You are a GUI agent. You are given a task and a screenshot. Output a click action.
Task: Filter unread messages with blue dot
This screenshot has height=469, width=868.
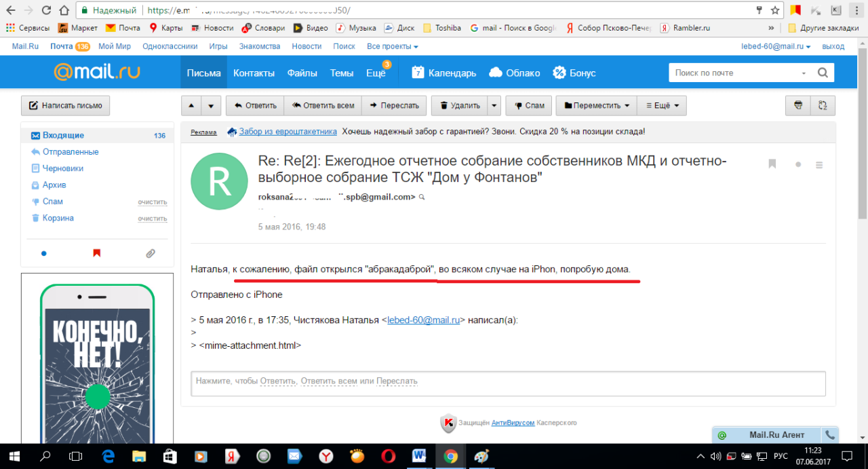(x=44, y=253)
